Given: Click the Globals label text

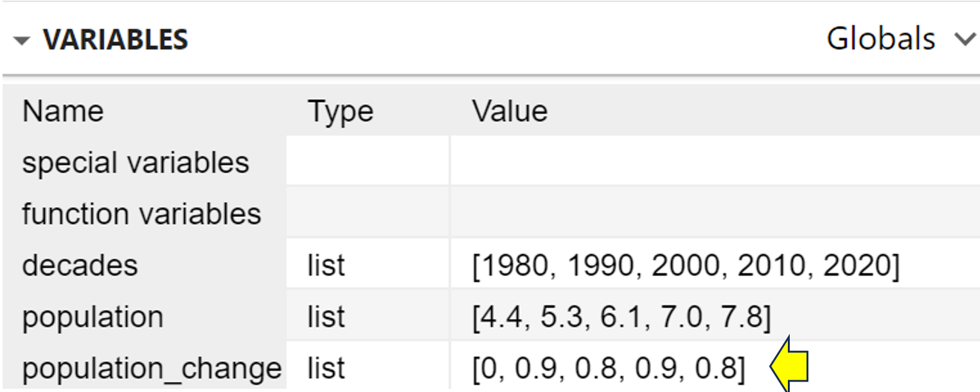Looking at the screenshot, I should pos(880,39).
